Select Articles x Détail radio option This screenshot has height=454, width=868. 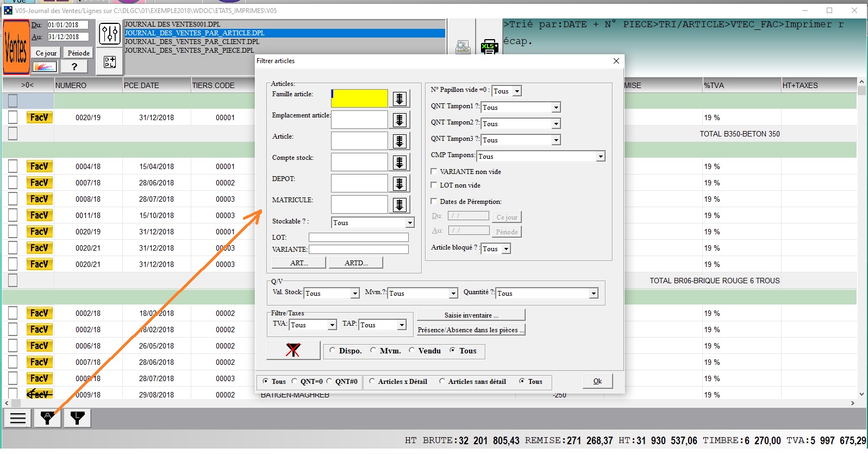[372, 381]
